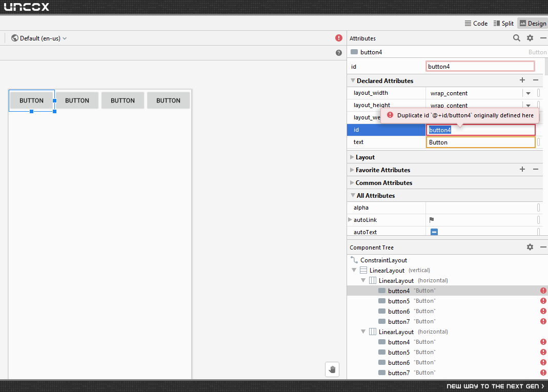548x392 pixels.
Task: Select the third BUTTON in design canvas
Action: coord(123,100)
